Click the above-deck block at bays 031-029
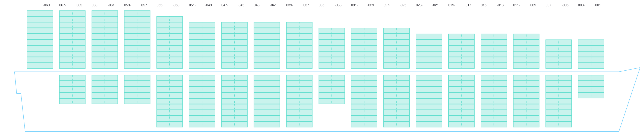The height and width of the screenshot is (132, 644). (x=364, y=48)
